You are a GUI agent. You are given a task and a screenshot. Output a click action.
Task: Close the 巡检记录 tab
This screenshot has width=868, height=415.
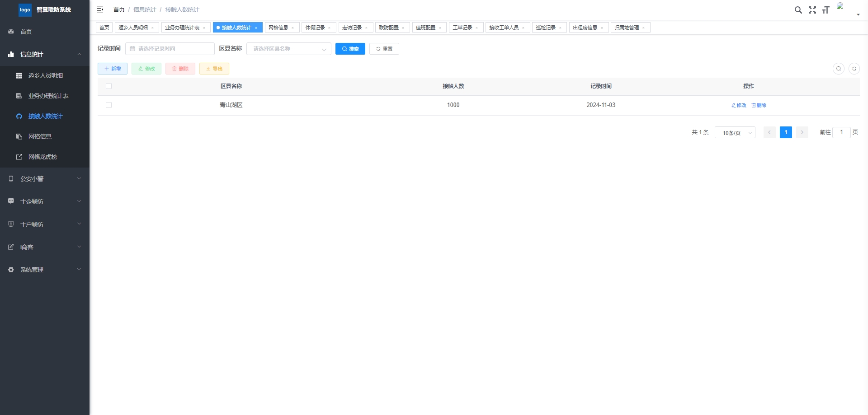560,28
